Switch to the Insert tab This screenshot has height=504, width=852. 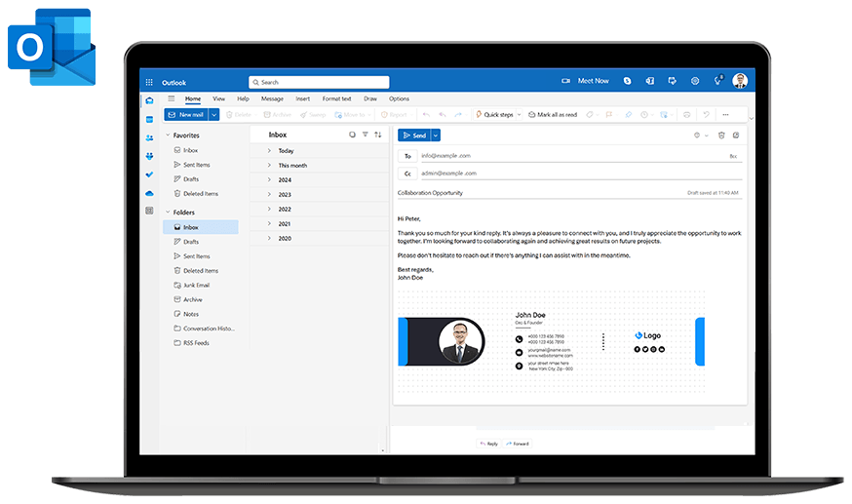click(302, 98)
